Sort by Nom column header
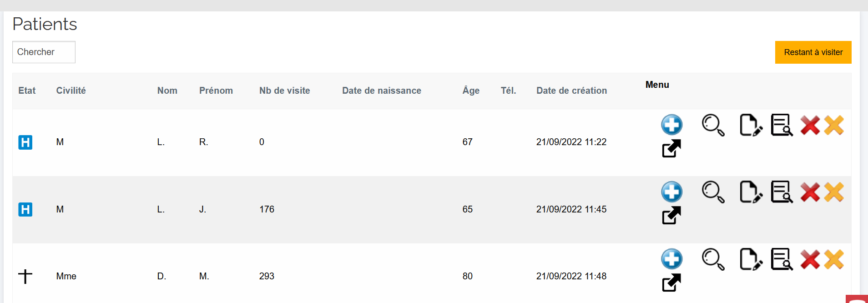 [x=167, y=91]
